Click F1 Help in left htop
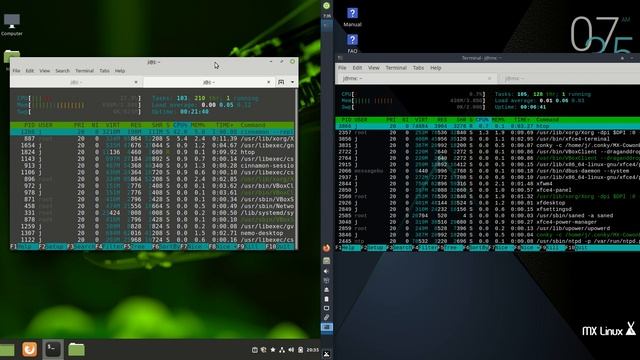 [x=24, y=247]
